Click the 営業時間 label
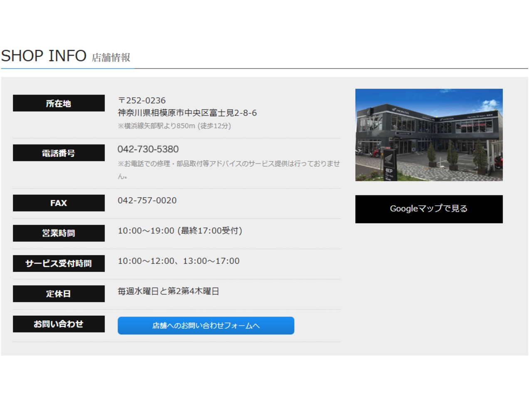 tap(59, 233)
